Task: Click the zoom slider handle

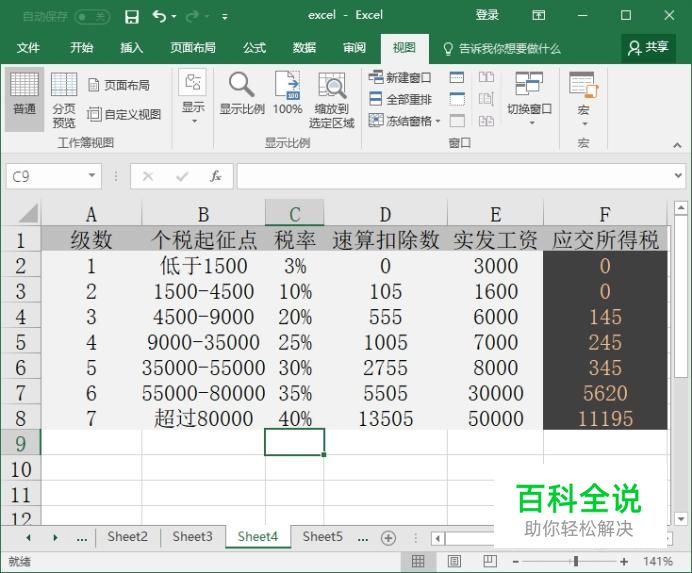Action: point(576,562)
